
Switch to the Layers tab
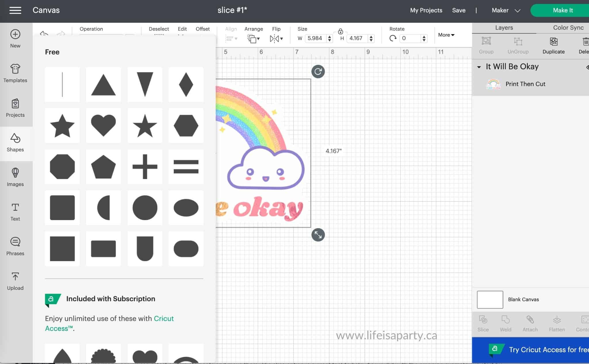tap(504, 28)
